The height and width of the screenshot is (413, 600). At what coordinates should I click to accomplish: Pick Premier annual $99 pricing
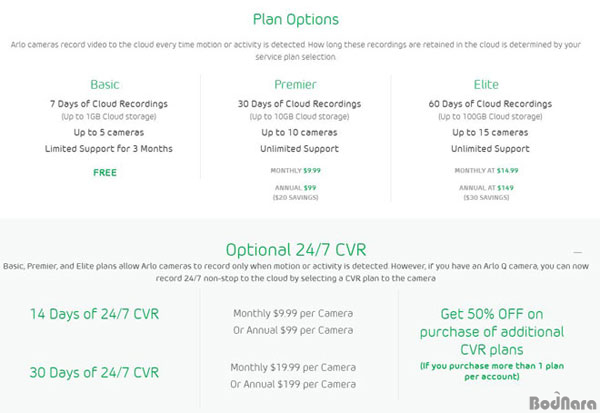295,188
